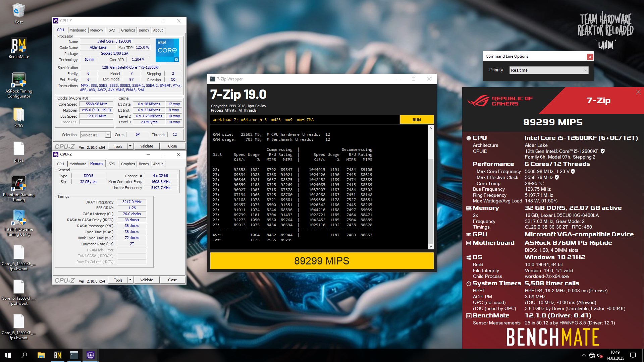Close the Command Line Options panel
Image resolution: width=644 pixels, height=362 pixels.
pos(590,57)
